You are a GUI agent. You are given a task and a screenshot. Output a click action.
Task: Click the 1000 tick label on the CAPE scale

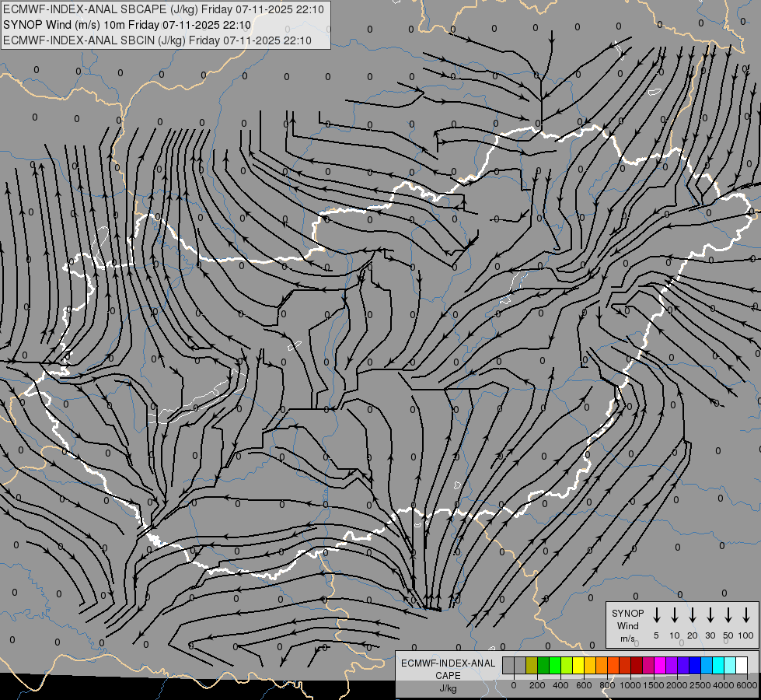point(630,685)
